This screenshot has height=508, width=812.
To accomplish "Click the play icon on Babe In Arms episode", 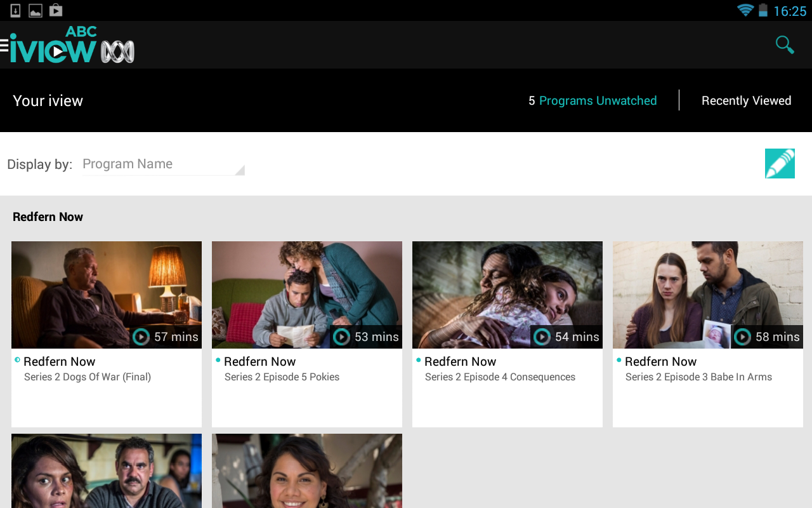I will [x=742, y=337].
